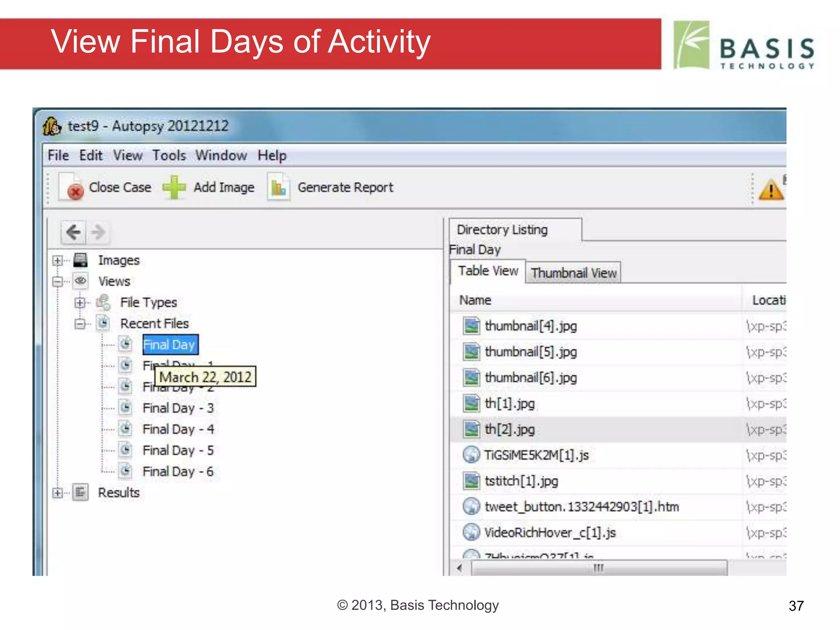Click the image icon of thumbnail[4].jpg

point(471,326)
